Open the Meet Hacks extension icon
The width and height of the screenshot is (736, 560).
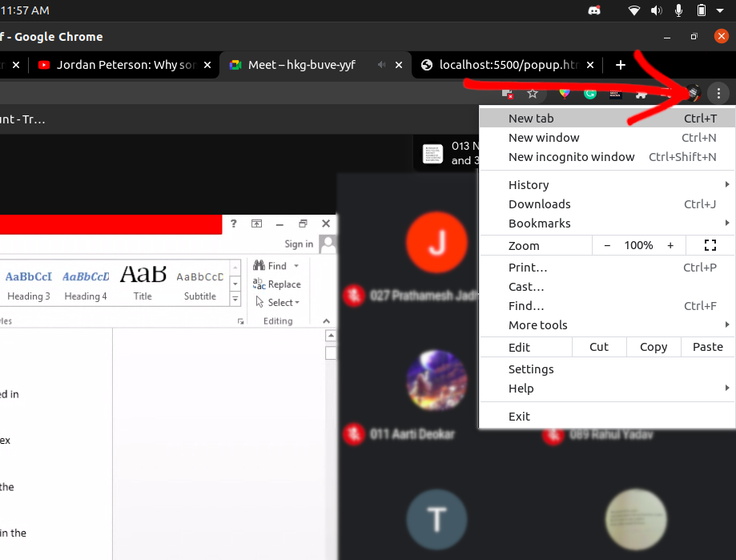[615, 94]
